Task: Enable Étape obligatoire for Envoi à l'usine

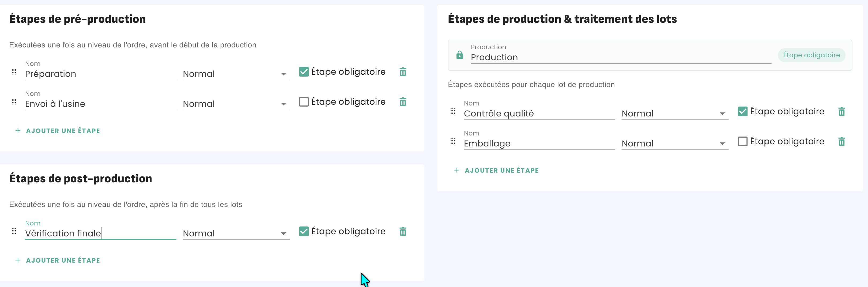Action: click(304, 102)
